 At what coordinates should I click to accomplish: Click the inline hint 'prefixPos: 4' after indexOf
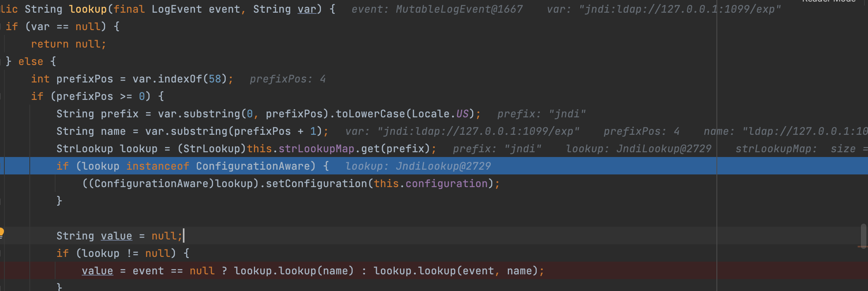point(288,79)
